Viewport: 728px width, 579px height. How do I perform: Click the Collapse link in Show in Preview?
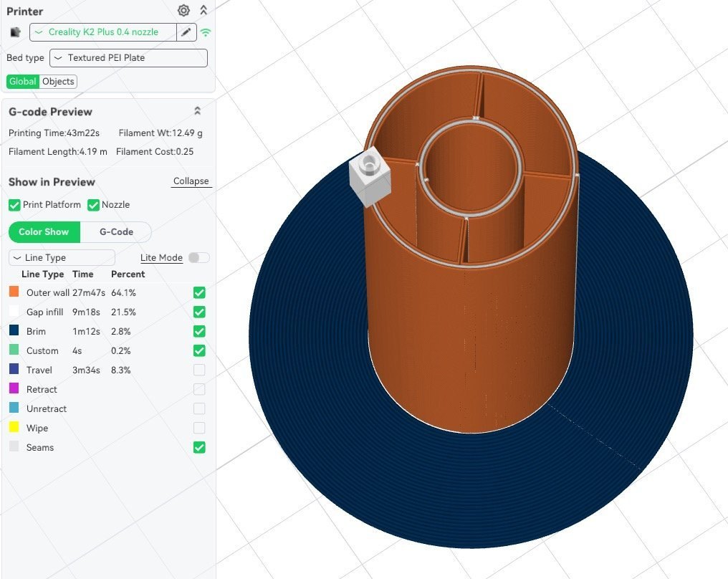(x=191, y=181)
